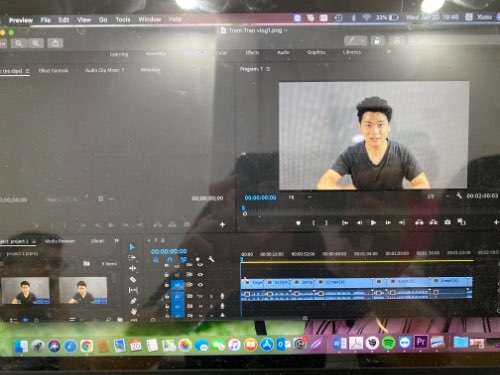Image resolution: width=500 pixels, height=375 pixels.
Task: Toggle eye visibility for bottom video track
Action: point(200,285)
